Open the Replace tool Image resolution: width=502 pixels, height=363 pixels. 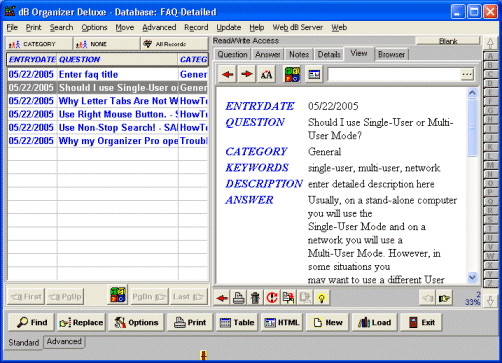coord(81,322)
